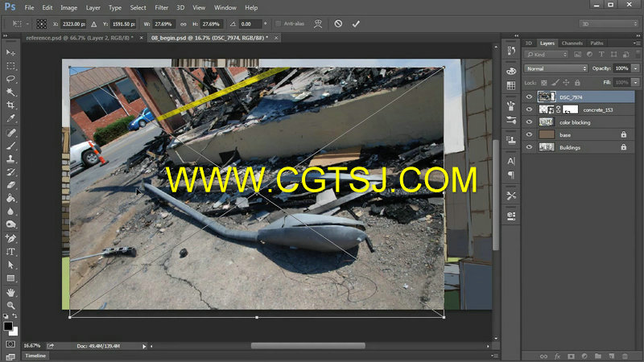The width and height of the screenshot is (644, 362).
Task: Select the Dodge tool
Action: tap(10, 224)
